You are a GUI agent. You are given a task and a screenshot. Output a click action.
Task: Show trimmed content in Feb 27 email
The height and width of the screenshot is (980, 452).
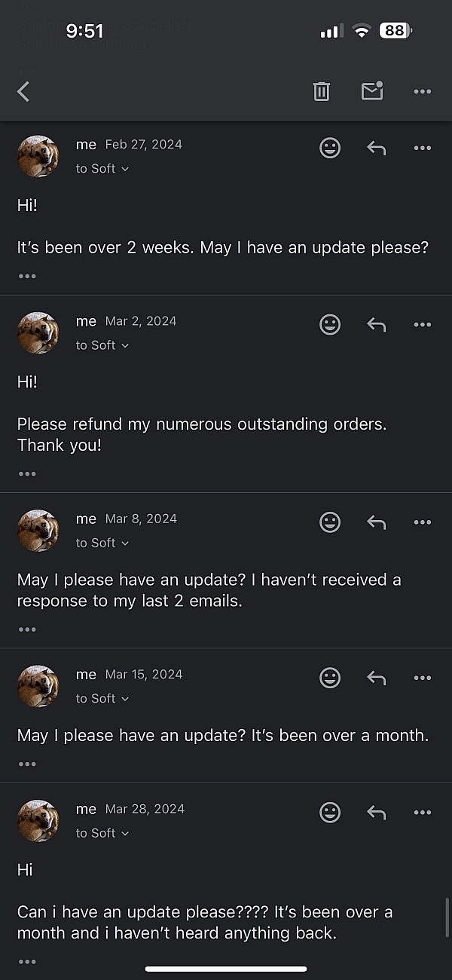point(27,276)
